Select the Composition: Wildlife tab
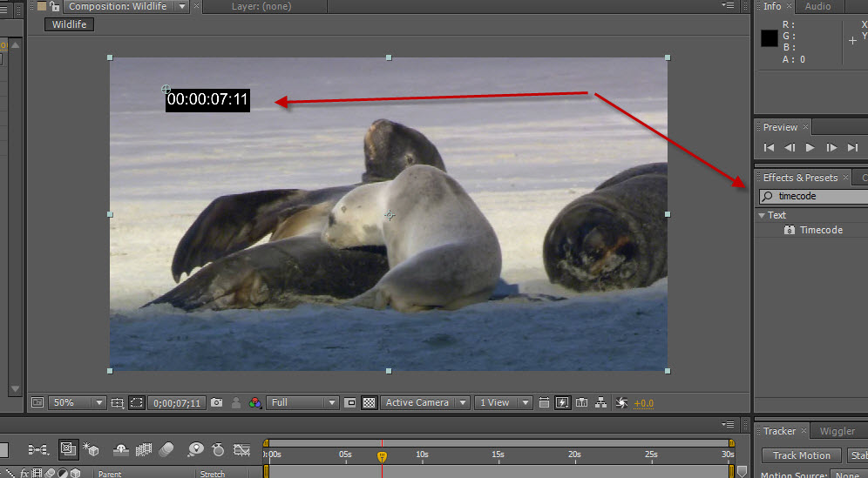Screen dimensions: 868x478 [x=118, y=6]
